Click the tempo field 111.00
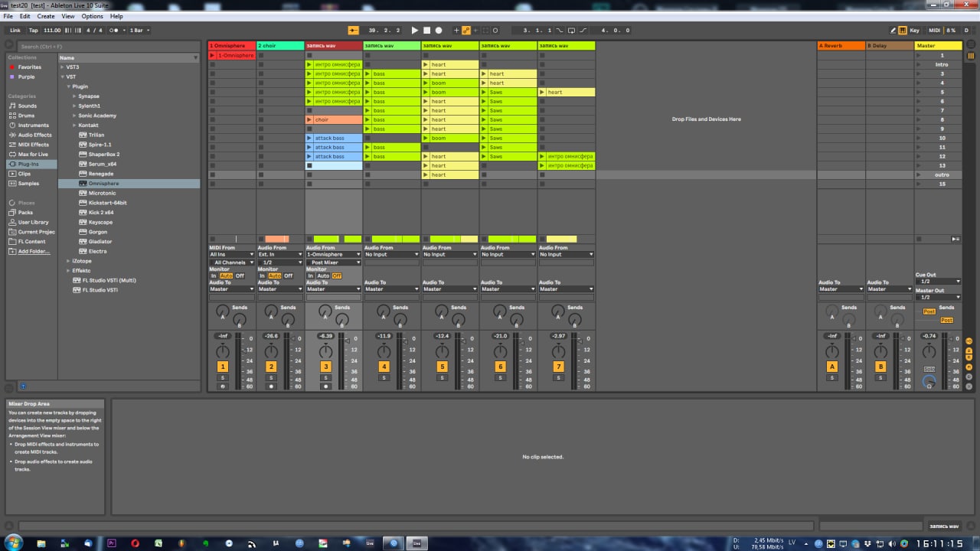Screen dimensions: 980x551 point(52,30)
